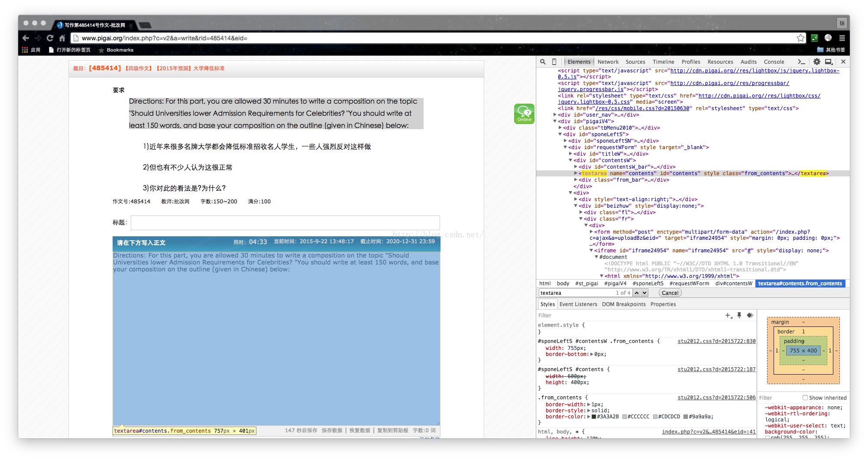Expand the div class="tbMenu2010" node
This screenshot has height=460, width=868.
point(560,128)
